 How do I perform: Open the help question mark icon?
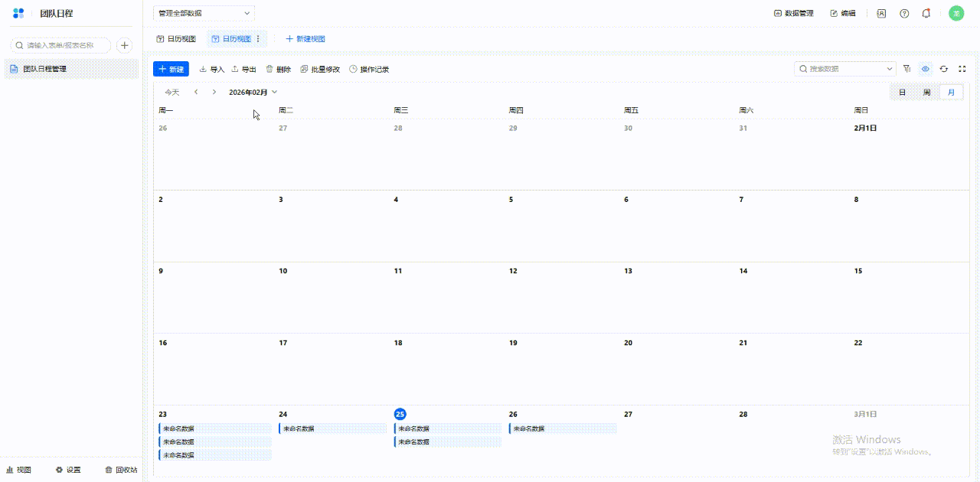point(904,13)
